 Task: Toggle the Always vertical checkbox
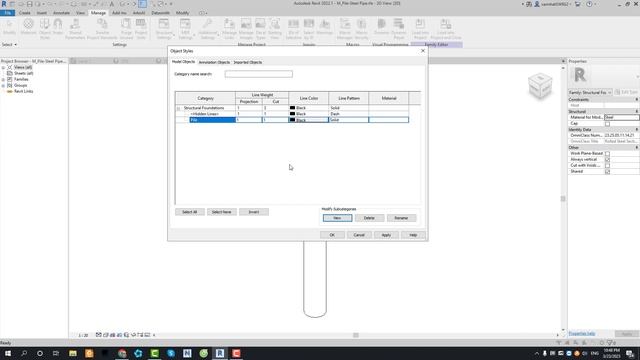point(607,160)
